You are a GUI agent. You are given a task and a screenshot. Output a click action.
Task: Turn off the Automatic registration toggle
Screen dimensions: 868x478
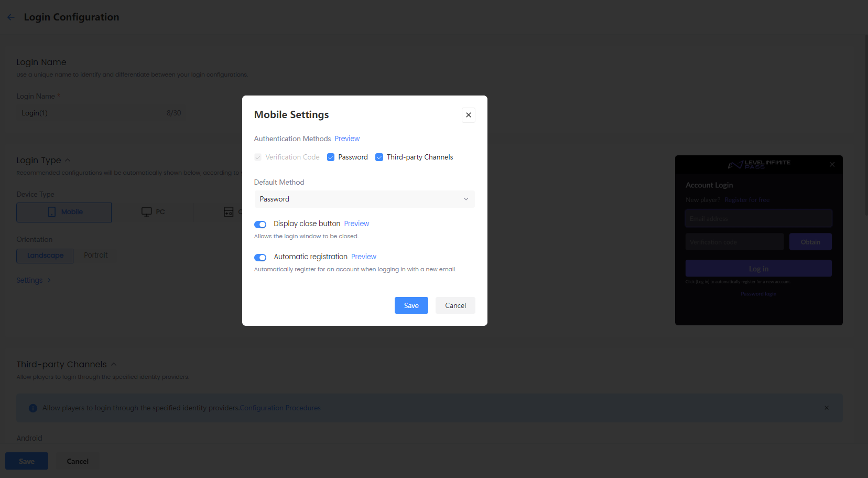pos(261,258)
